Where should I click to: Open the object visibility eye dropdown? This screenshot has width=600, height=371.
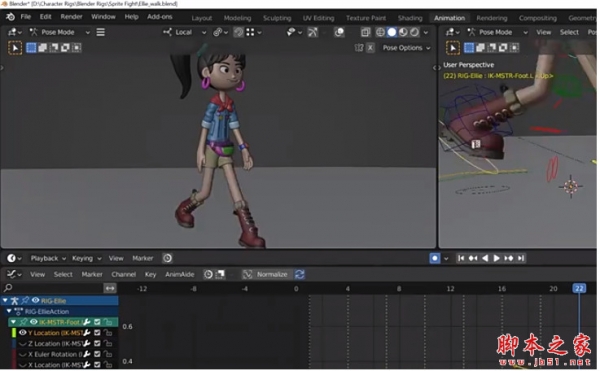click(x=294, y=32)
